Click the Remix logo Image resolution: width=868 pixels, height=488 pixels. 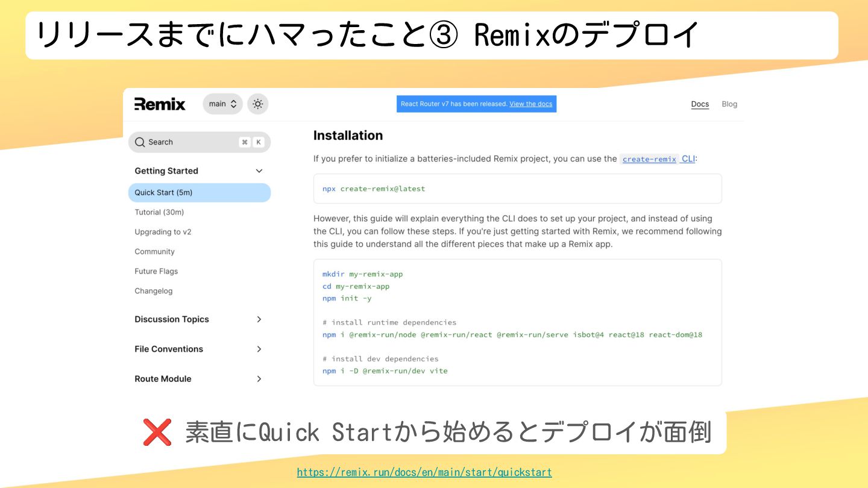(160, 104)
